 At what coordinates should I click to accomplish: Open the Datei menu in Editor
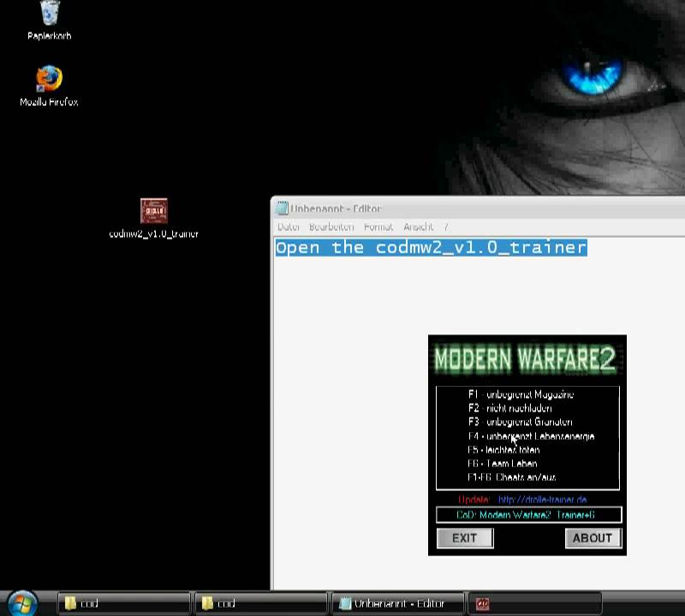point(289,227)
